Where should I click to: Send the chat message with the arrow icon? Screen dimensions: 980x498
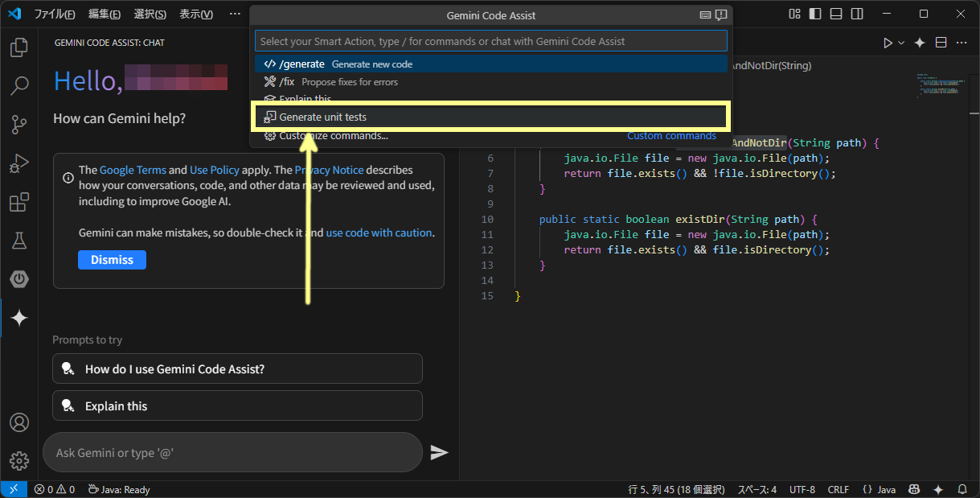click(x=439, y=452)
